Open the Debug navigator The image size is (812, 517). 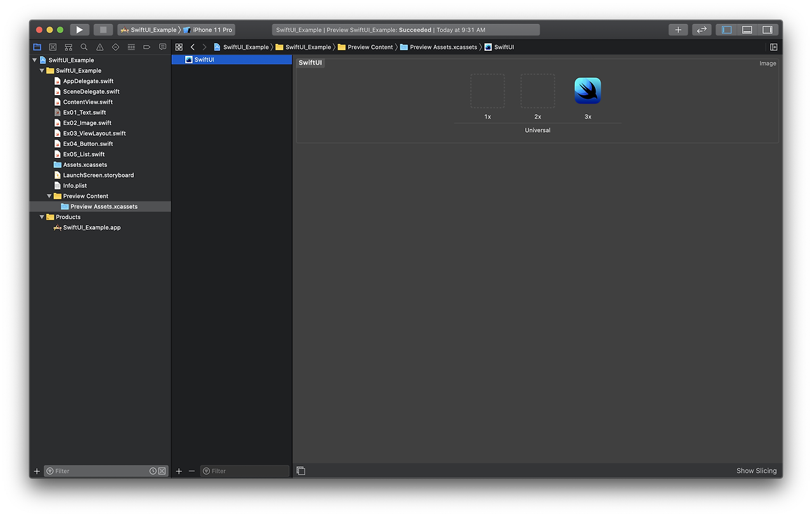click(x=131, y=47)
